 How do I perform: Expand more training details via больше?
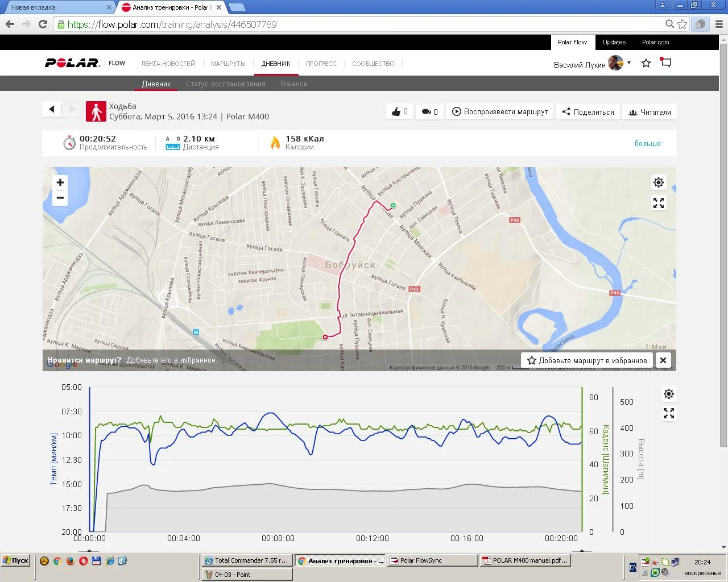point(647,144)
